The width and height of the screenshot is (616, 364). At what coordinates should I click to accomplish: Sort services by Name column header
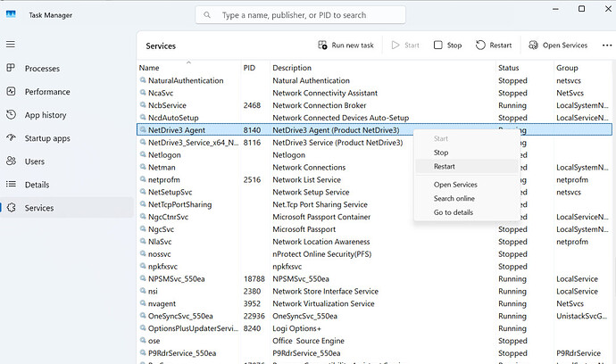click(x=149, y=68)
